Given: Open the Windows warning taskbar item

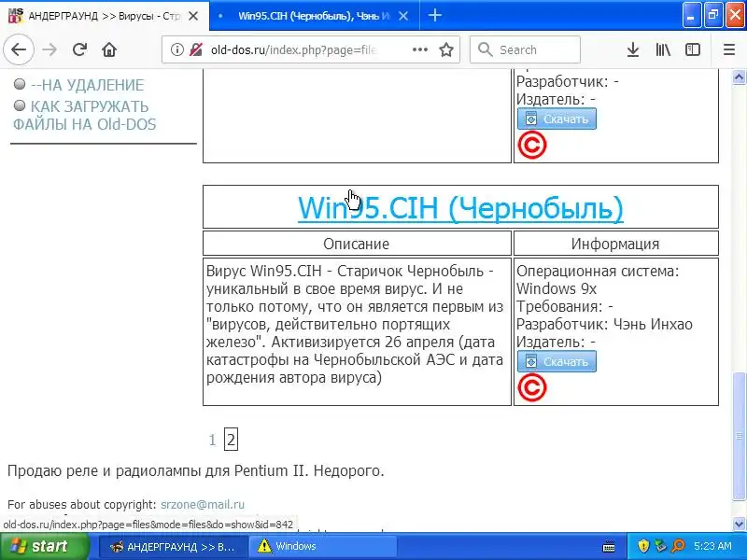Looking at the screenshot, I should tap(322, 546).
